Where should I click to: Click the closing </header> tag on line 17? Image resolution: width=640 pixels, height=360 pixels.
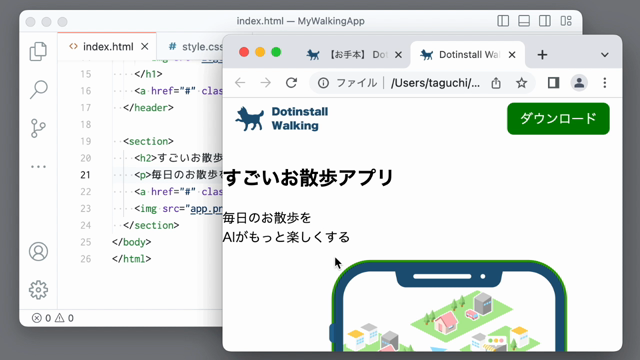pos(148,108)
